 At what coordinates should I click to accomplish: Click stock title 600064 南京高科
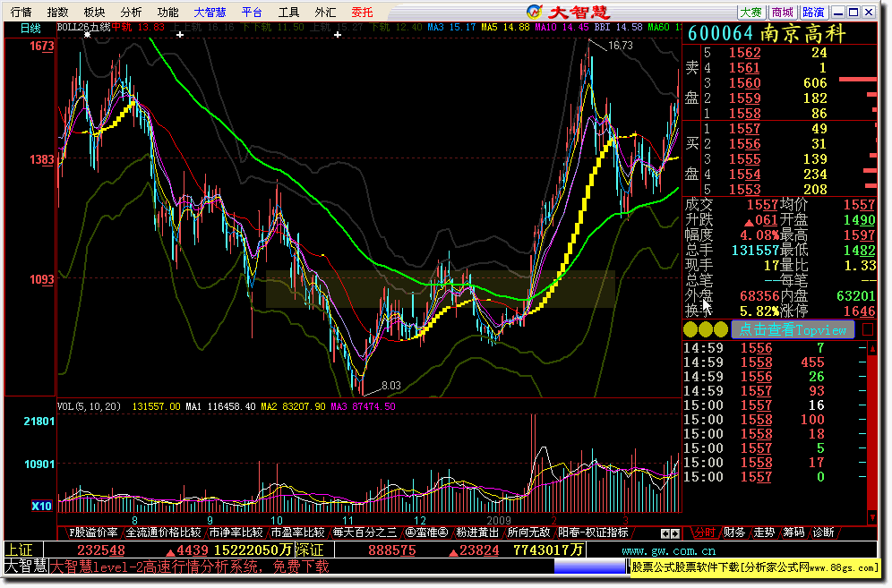[767, 33]
